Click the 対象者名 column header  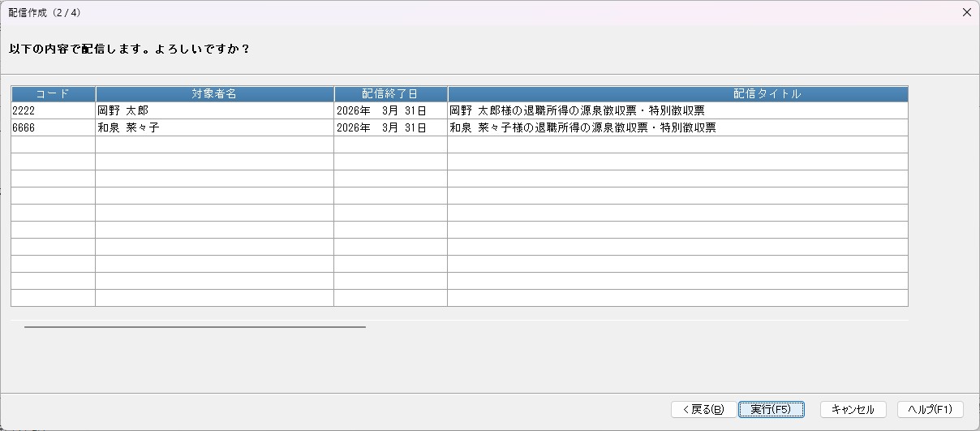[214, 94]
